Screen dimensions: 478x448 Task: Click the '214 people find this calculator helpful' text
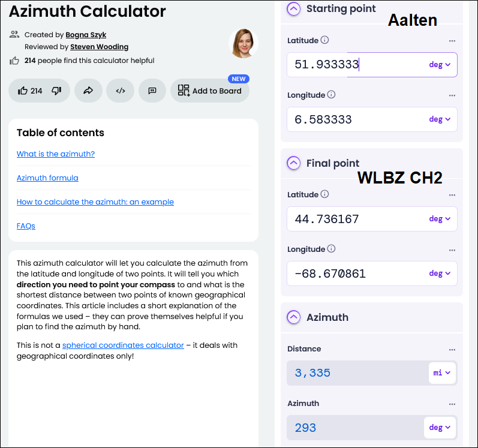coord(89,61)
